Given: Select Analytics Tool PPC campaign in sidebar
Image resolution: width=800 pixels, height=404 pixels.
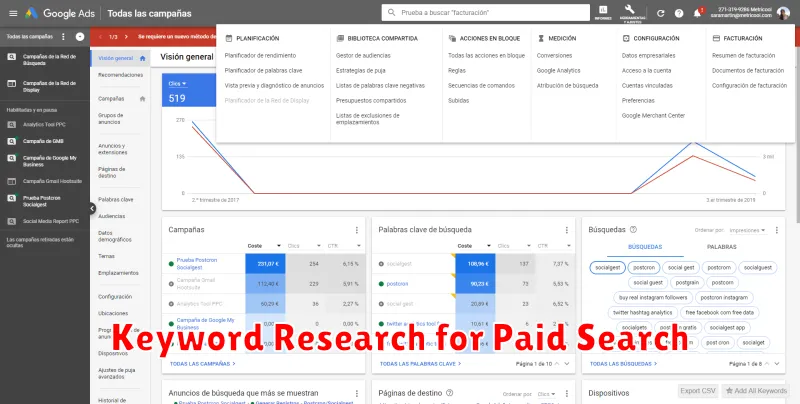Looking at the screenshot, I should coord(44,124).
